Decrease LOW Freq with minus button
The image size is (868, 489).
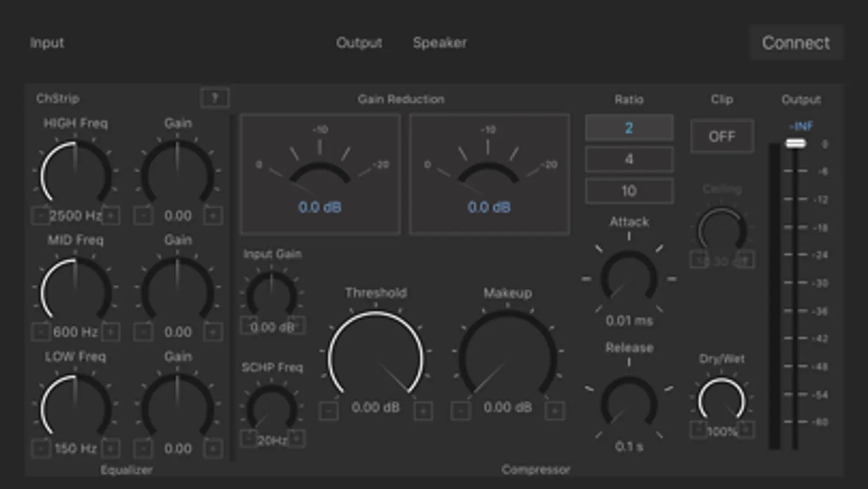tap(41, 448)
